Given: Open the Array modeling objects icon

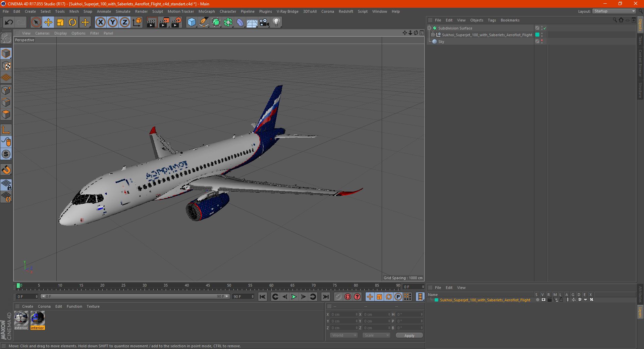Looking at the screenshot, I should (x=228, y=22).
